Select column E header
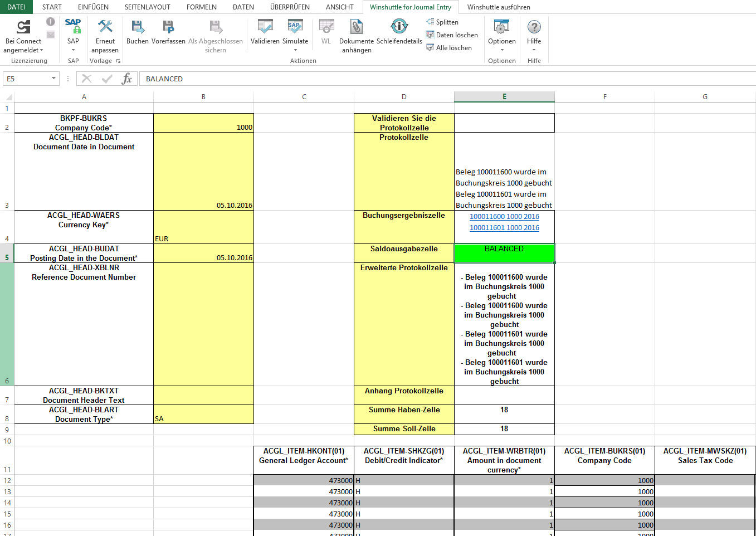 click(504, 97)
